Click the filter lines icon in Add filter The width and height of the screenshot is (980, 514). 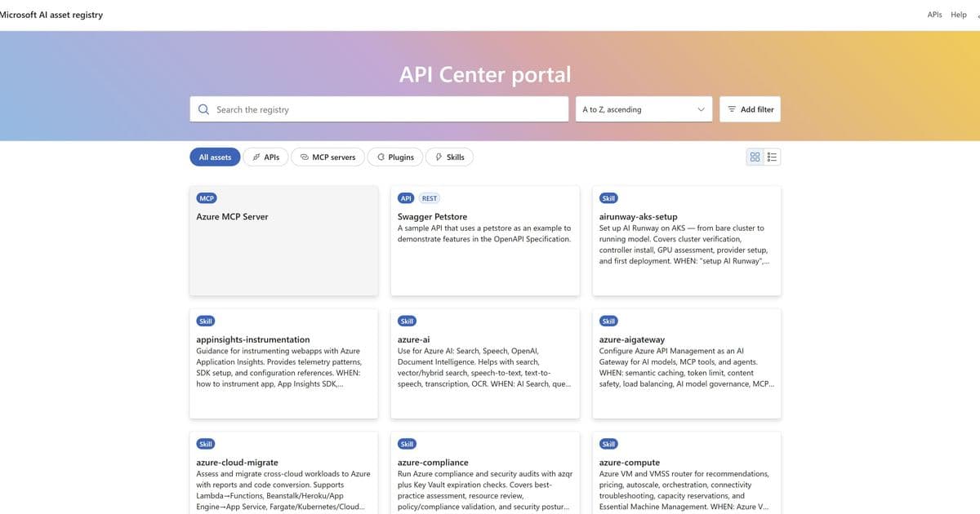732,109
